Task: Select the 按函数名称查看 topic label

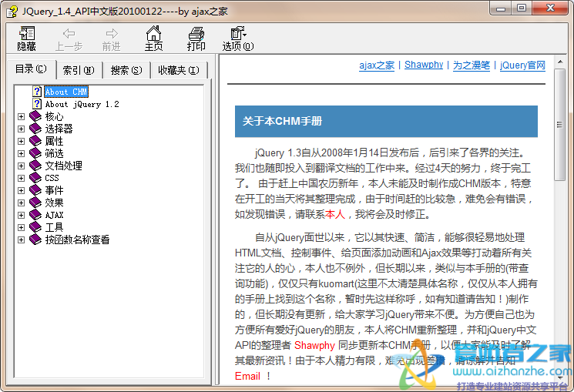Action: point(77,240)
